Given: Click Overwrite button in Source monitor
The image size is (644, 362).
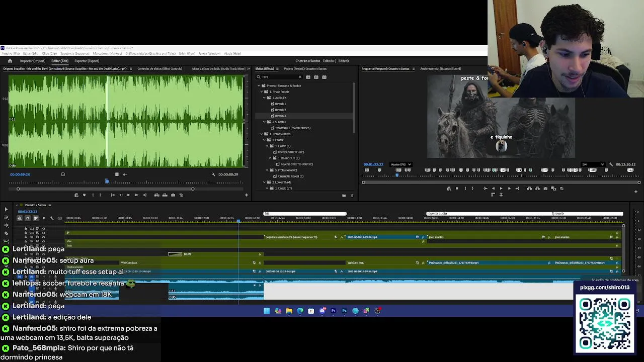Looking at the screenshot, I should 165,195.
